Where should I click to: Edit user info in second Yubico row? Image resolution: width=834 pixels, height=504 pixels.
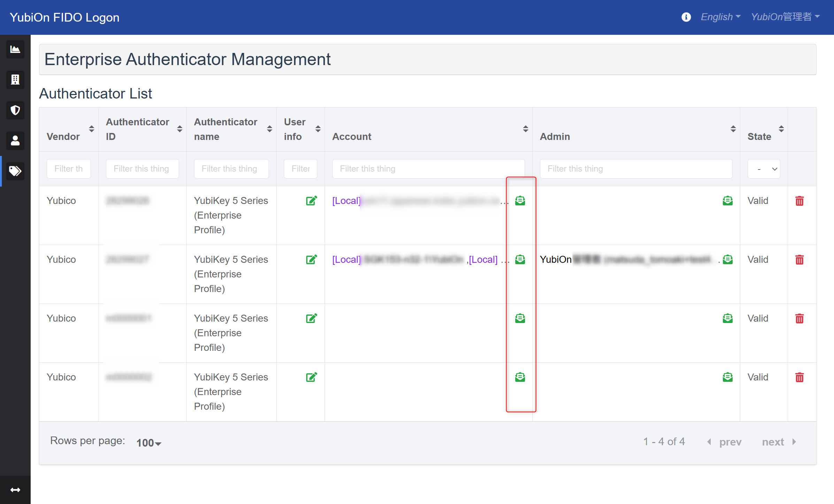(x=311, y=259)
